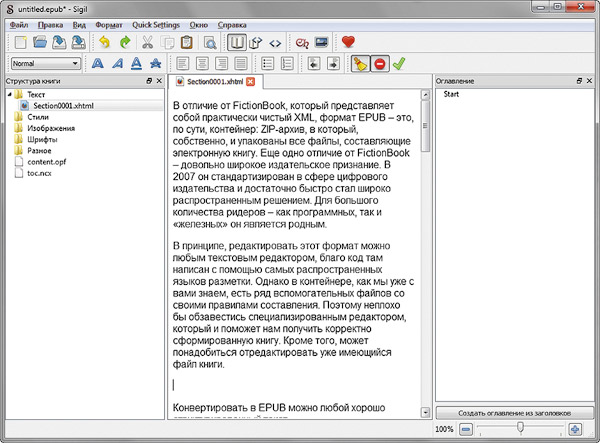Close the Section0001.xhtml tab

(x=250, y=81)
